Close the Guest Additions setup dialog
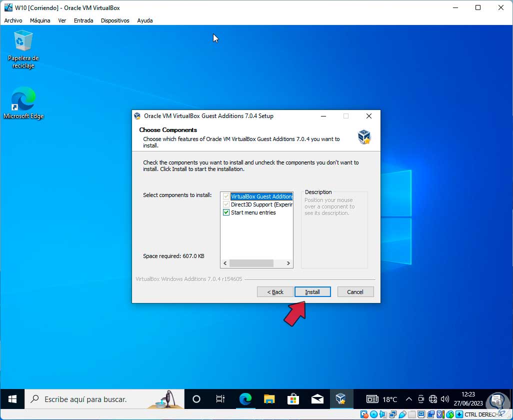This screenshot has height=420, width=513. point(368,116)
